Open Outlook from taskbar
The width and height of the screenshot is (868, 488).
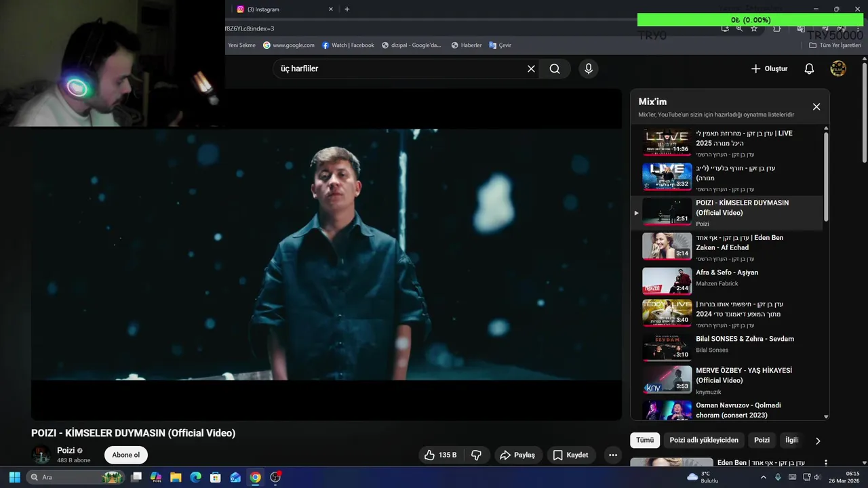point(235,477)
